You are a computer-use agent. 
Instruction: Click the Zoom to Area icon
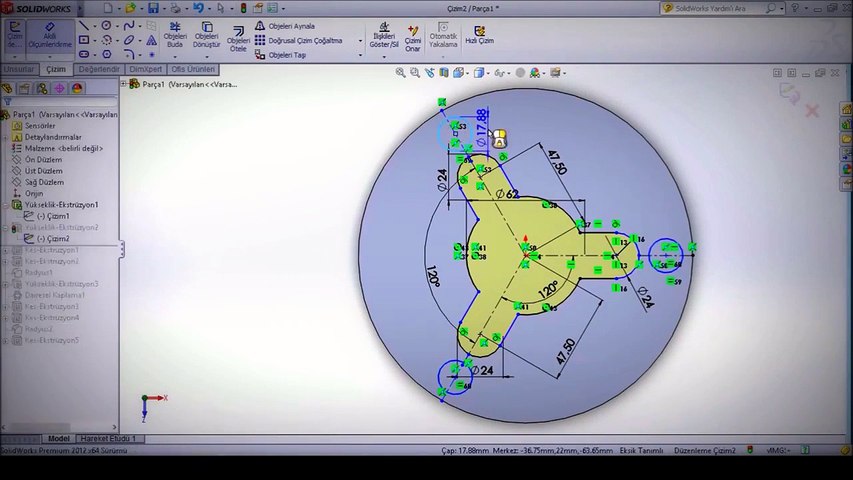415,72
